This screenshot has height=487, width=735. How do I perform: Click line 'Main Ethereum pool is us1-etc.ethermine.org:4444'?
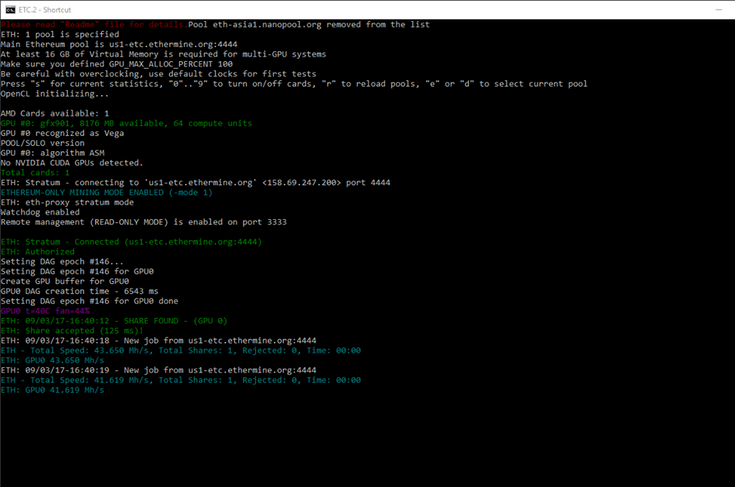[119, 44]
